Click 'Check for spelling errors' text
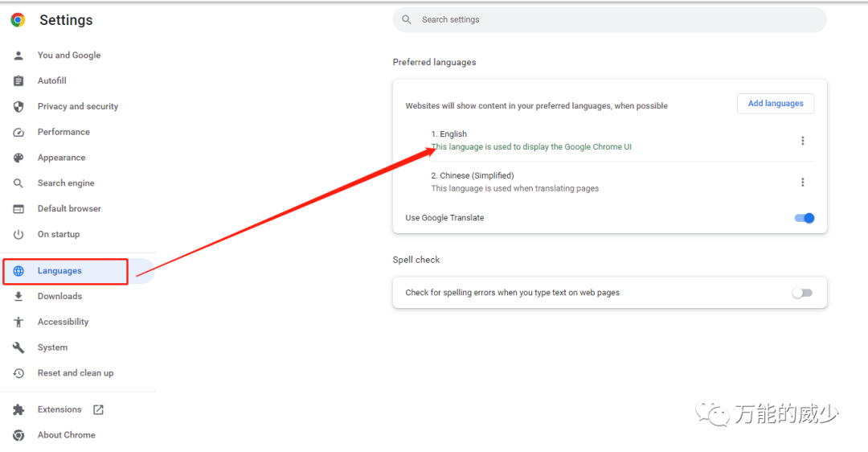Screen dimensions: 868x452 click(513, 293)
